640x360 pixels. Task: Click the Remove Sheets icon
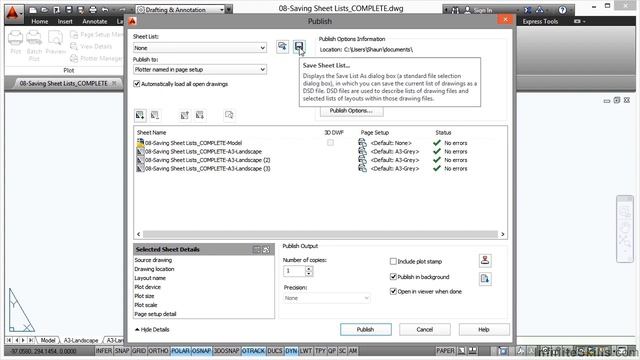coord(155,115)
